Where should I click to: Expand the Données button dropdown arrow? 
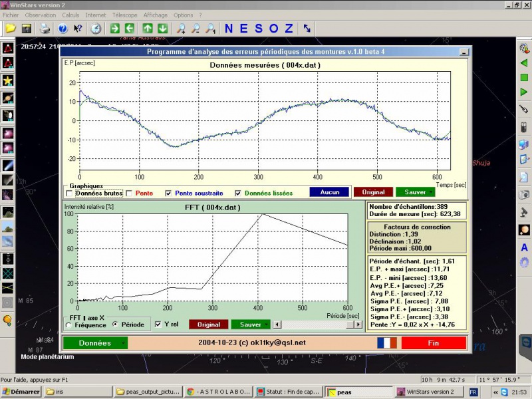click(x=123, y=343)
